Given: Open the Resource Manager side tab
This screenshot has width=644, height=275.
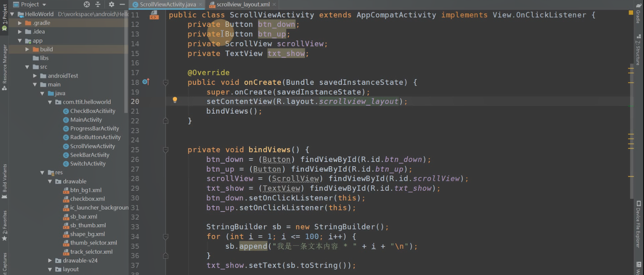Looking at the screenshot, I should click(x=5, y=67).
